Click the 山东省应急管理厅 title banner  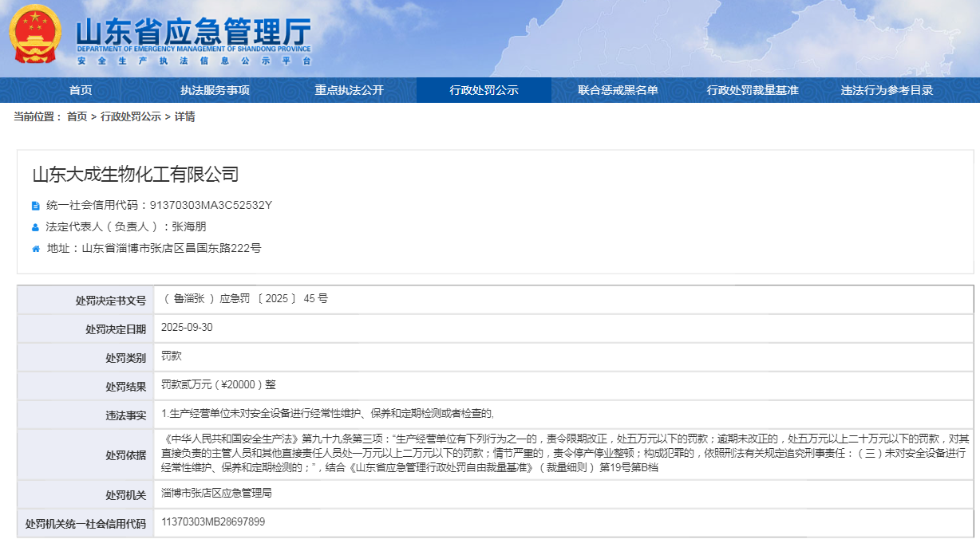(193, 33)
